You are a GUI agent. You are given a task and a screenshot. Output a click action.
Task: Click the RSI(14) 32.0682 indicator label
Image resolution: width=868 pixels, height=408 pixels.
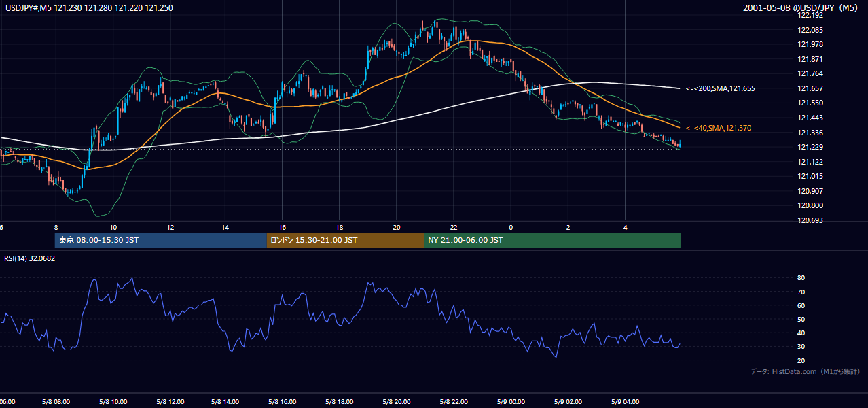pos(30,258)
